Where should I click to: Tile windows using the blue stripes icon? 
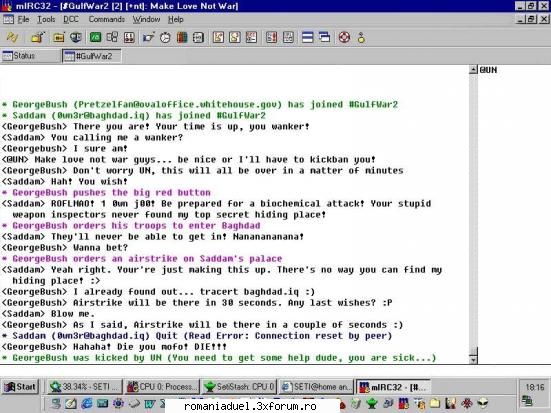click(307, 37)
